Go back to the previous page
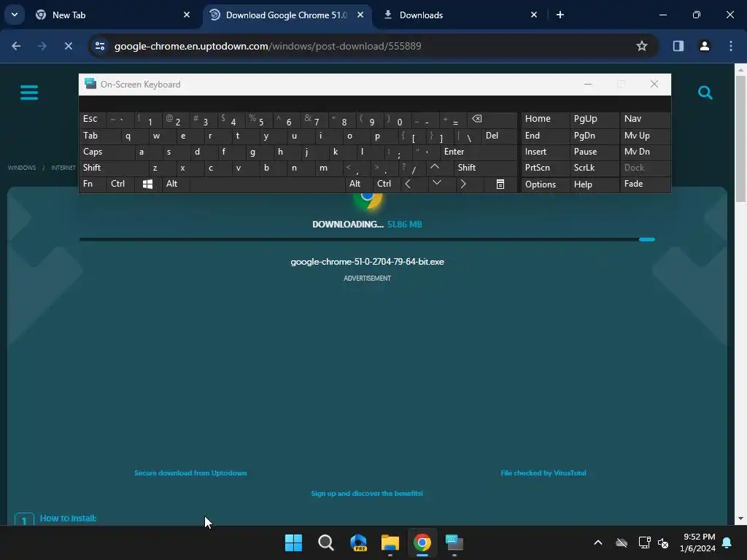Viewport: 747px width, 560px height. point(16,46)
